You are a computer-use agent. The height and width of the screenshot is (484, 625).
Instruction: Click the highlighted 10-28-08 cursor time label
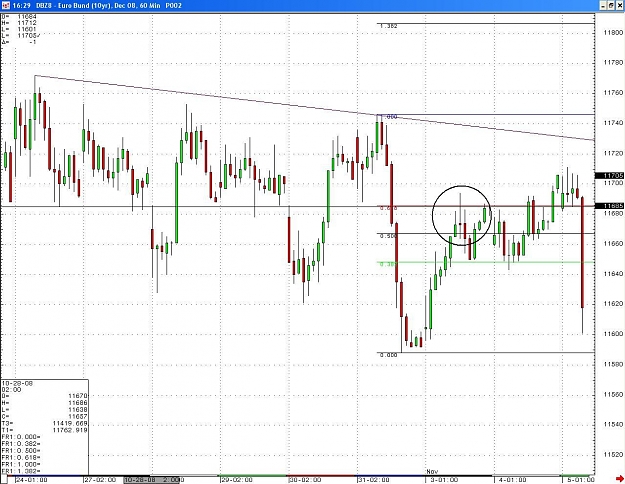[153, 480]
